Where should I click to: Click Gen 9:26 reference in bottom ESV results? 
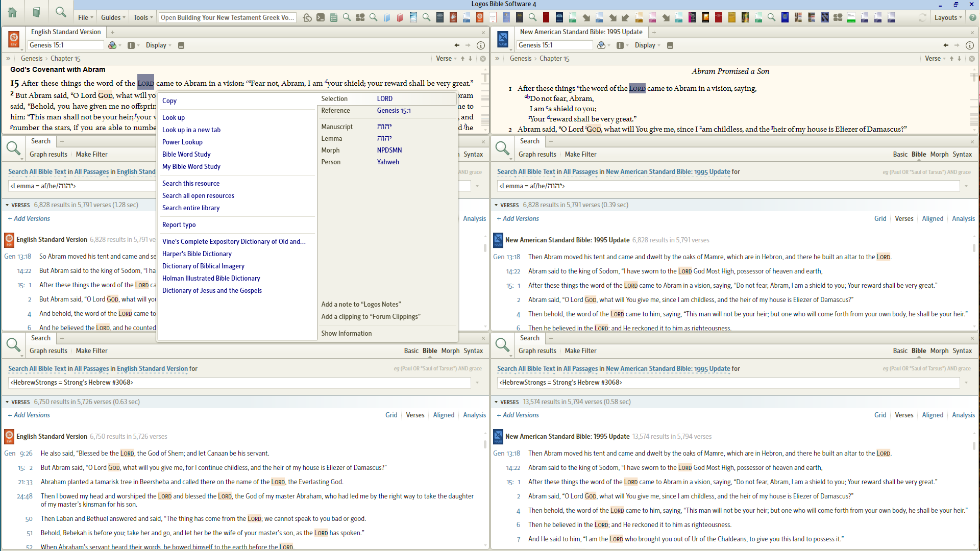click(18, 454)
